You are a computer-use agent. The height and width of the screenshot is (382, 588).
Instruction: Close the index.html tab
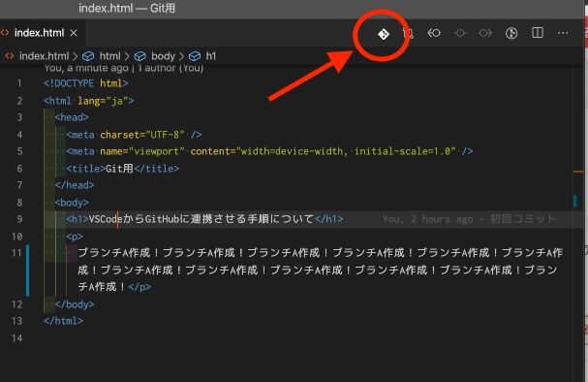pyautogui.click(x=74, y=33)
